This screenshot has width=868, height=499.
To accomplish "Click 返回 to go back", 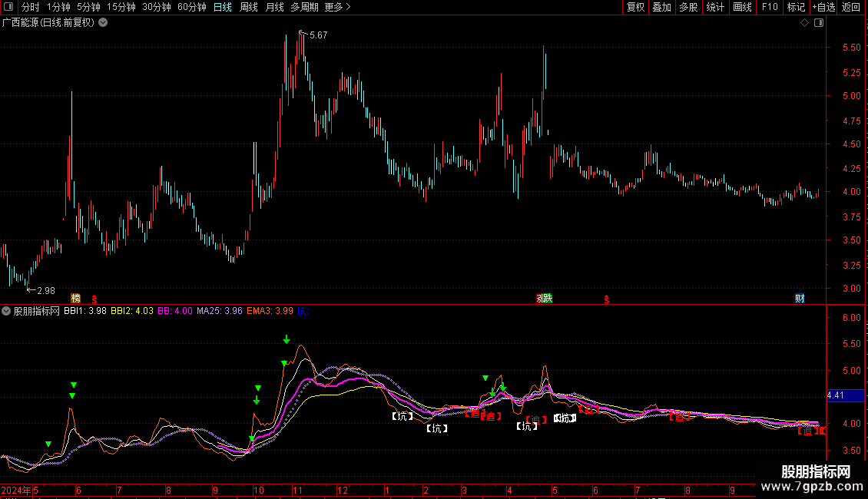I will click(x=851, y=7).
